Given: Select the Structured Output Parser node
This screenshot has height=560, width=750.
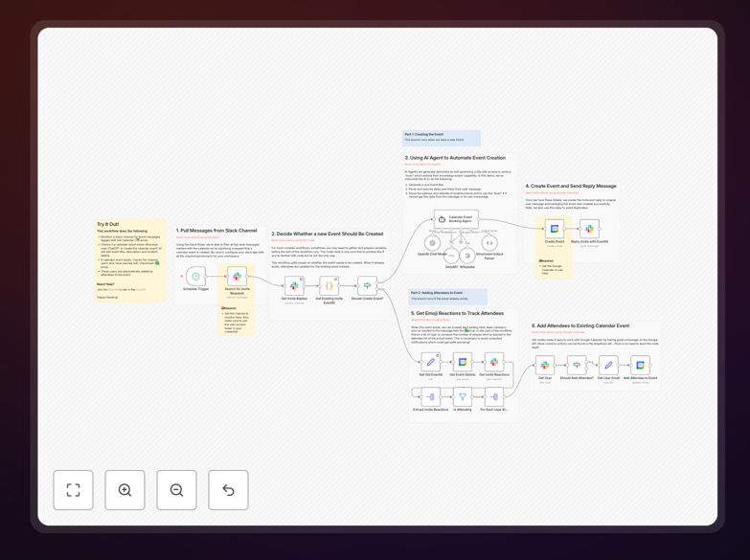Looking at the screenshot, I should click(x=489, y=243).
